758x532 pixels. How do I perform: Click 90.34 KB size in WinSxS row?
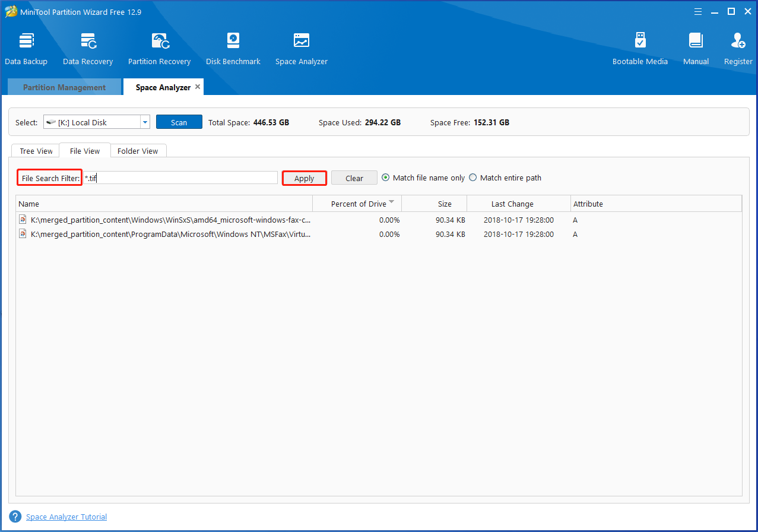pyautogui.click(x=450, y=220)
